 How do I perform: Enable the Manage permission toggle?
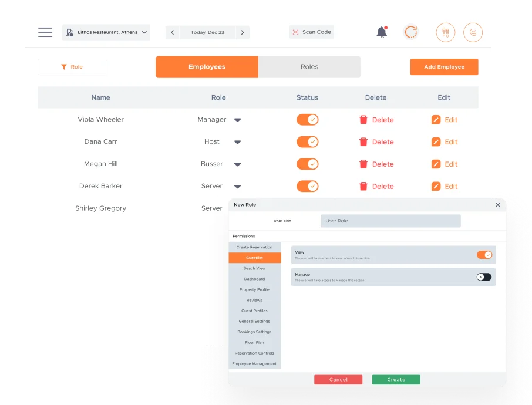click(x=484, y=277)
